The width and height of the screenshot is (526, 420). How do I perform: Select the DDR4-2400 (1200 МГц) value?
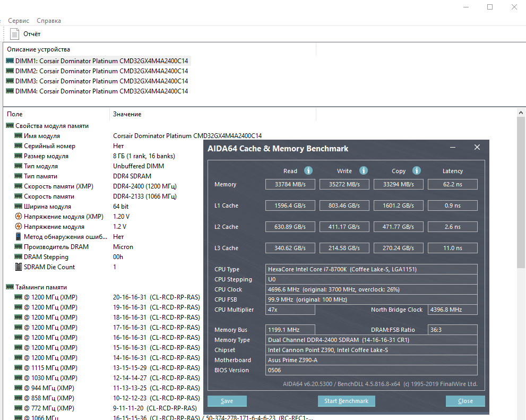click(x=145, y=186)
